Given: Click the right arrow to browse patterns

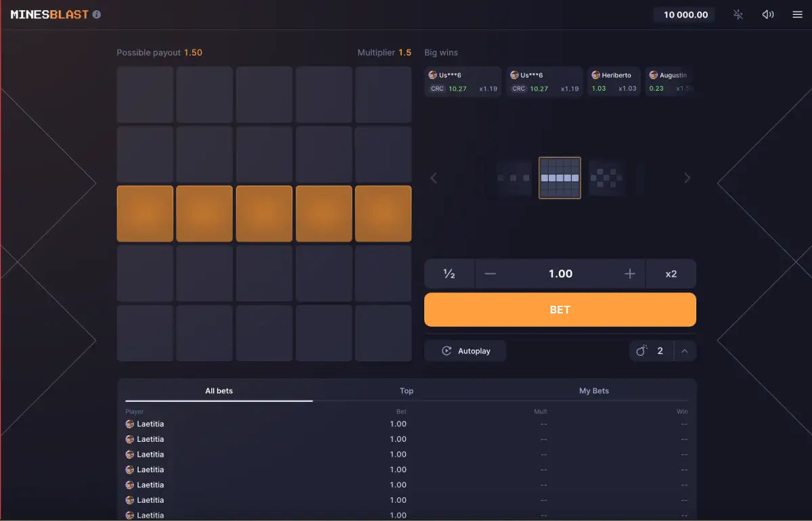Looking at the screenshot, I should [x=687, y=178].
